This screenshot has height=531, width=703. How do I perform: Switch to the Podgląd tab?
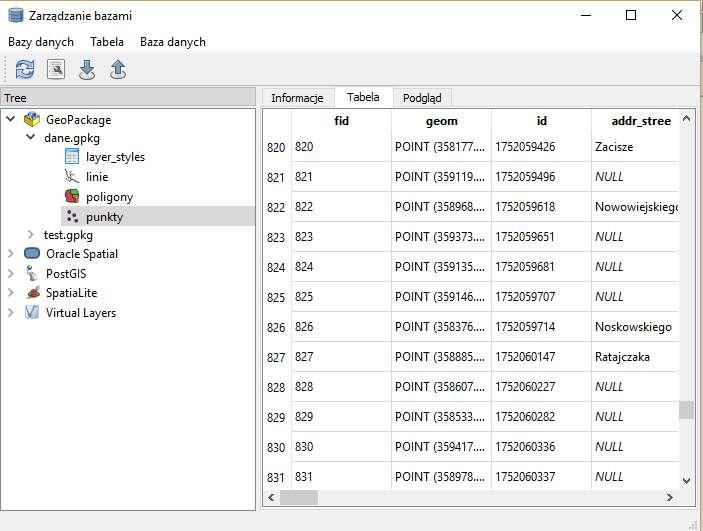pyautogui.click(x=422, y=98)
